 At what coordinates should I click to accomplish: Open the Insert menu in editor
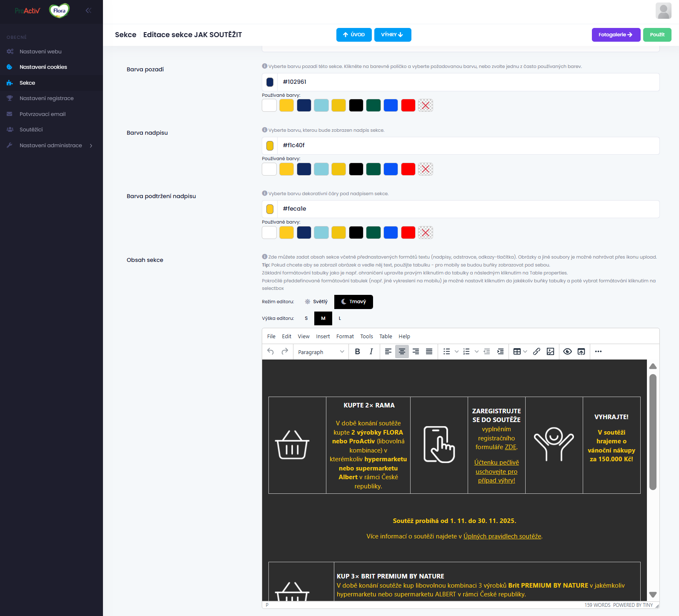[323, 337]
